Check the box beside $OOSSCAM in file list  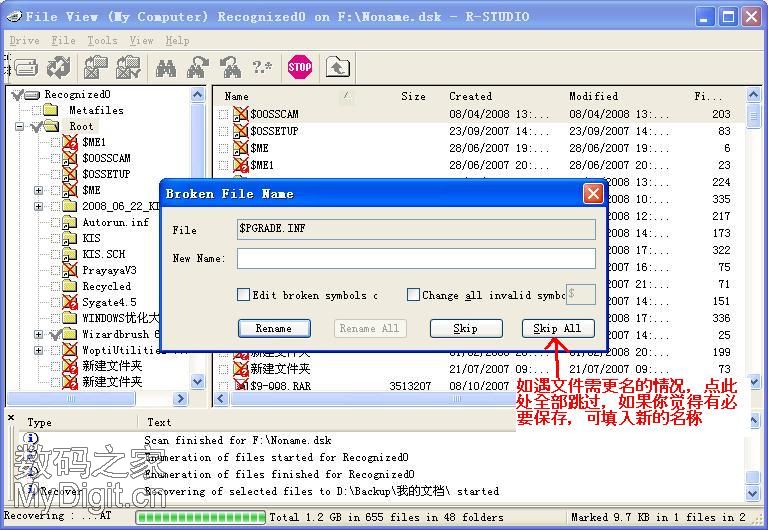point(223,114)
